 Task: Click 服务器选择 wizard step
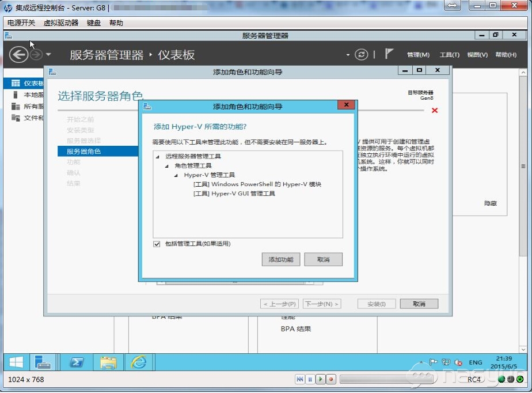pyautogui.click(x=83, y=141)
